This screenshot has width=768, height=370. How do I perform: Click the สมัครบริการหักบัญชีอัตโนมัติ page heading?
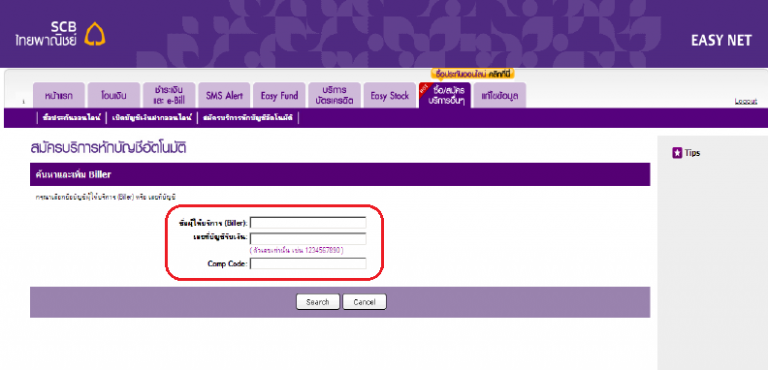point(108,148)
